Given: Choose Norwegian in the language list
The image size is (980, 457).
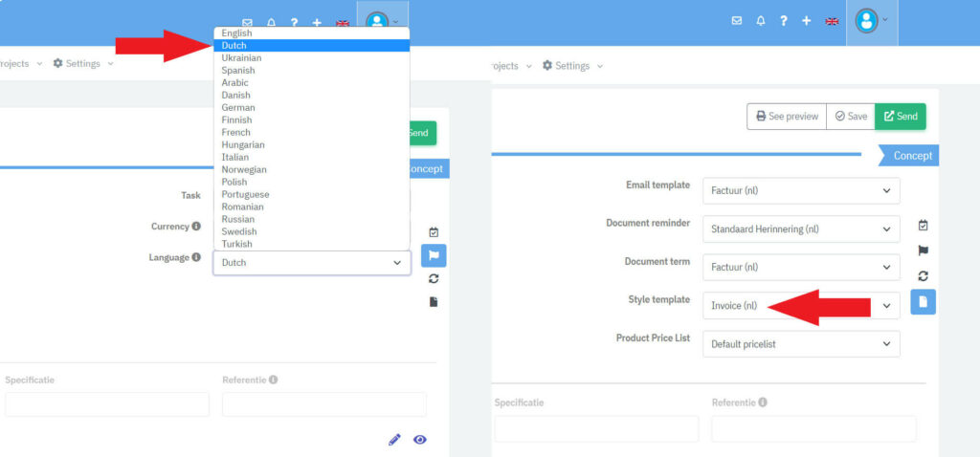Looking at the screenshot, I should (x=311, y=170).
